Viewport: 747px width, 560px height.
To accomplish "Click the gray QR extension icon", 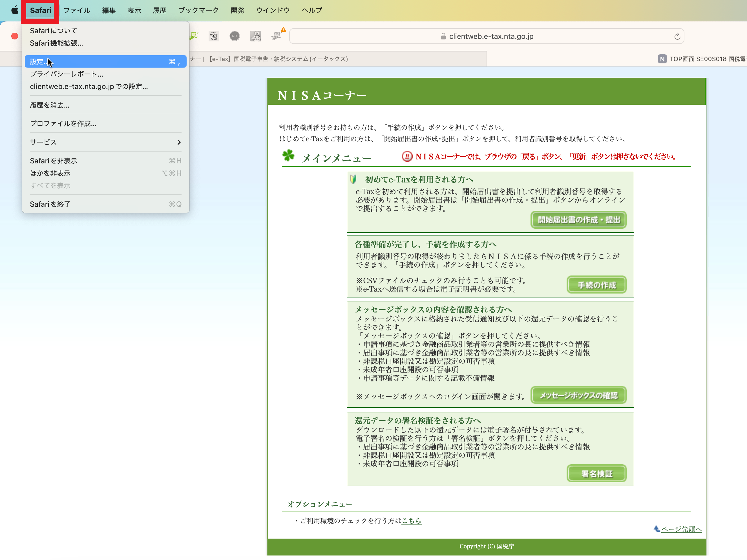I will point(235,36).
